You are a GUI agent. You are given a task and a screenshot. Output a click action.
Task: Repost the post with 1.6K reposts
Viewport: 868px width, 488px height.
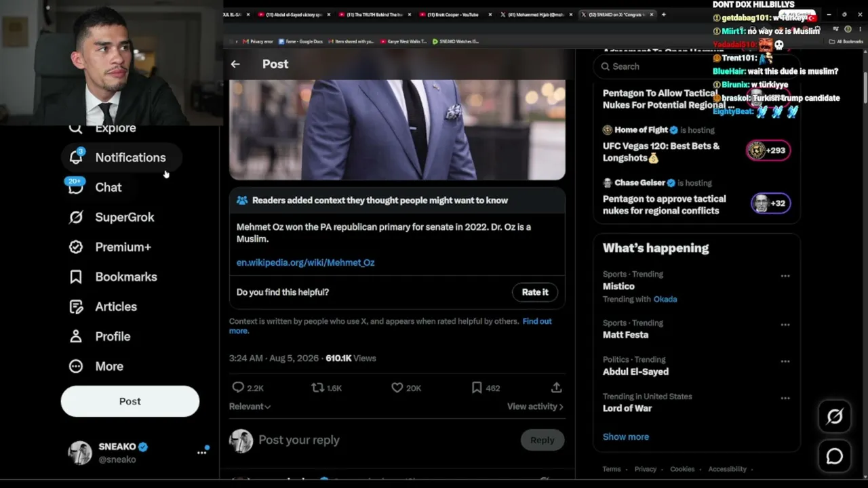tap(317, 388)
